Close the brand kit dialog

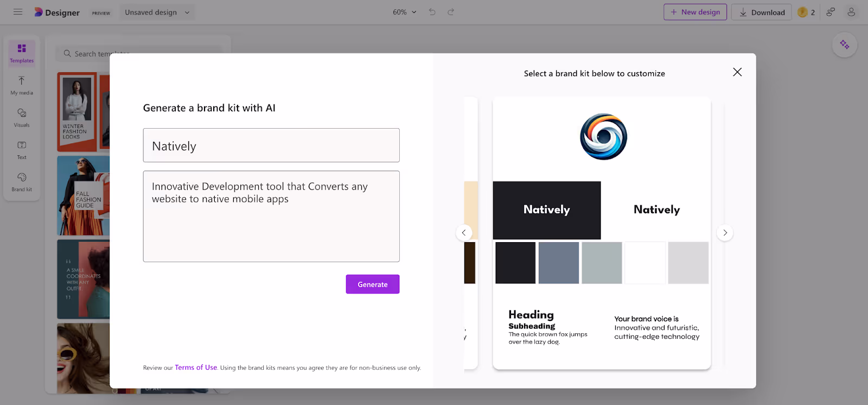(x=737, y=72)
